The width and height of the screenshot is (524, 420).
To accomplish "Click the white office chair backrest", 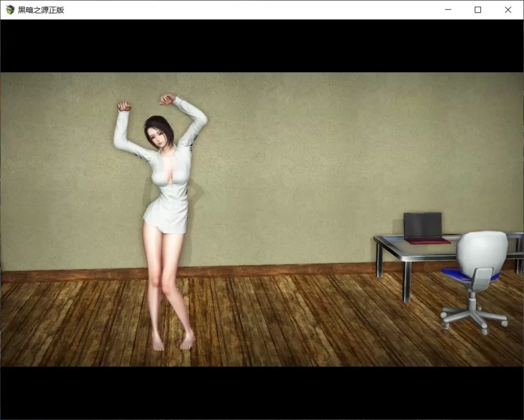I will tap(482, 251).
